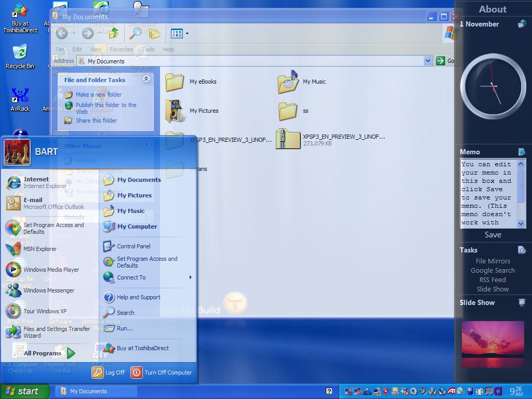Click the Back arrow in My Documents window

point(62,33)
